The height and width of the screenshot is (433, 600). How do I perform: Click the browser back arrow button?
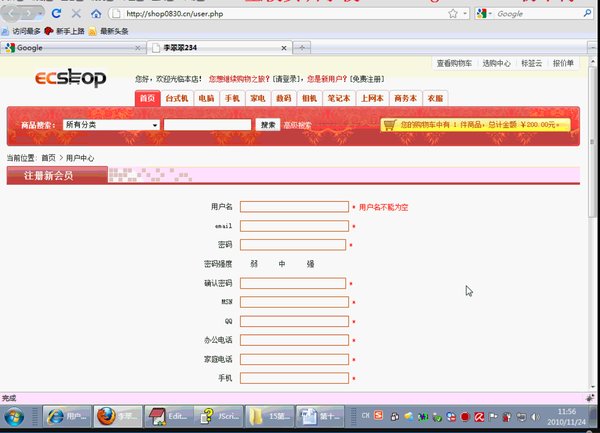coord(12,14)
